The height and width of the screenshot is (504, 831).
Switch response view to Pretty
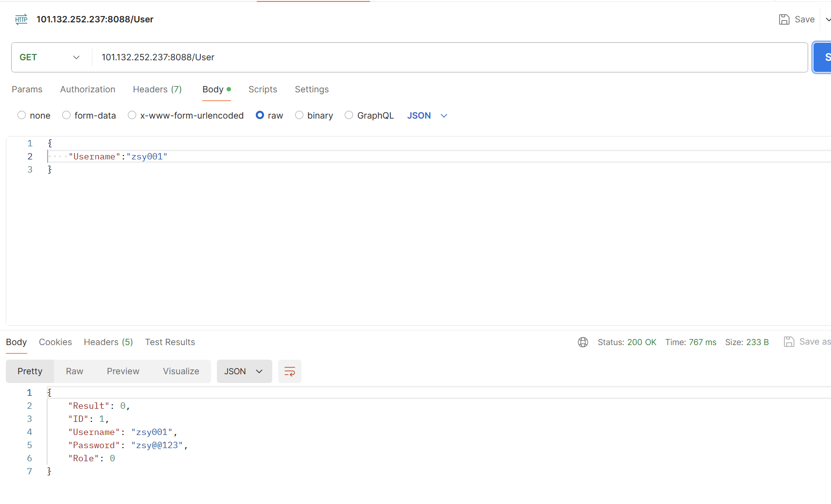(x=30, y=371)
